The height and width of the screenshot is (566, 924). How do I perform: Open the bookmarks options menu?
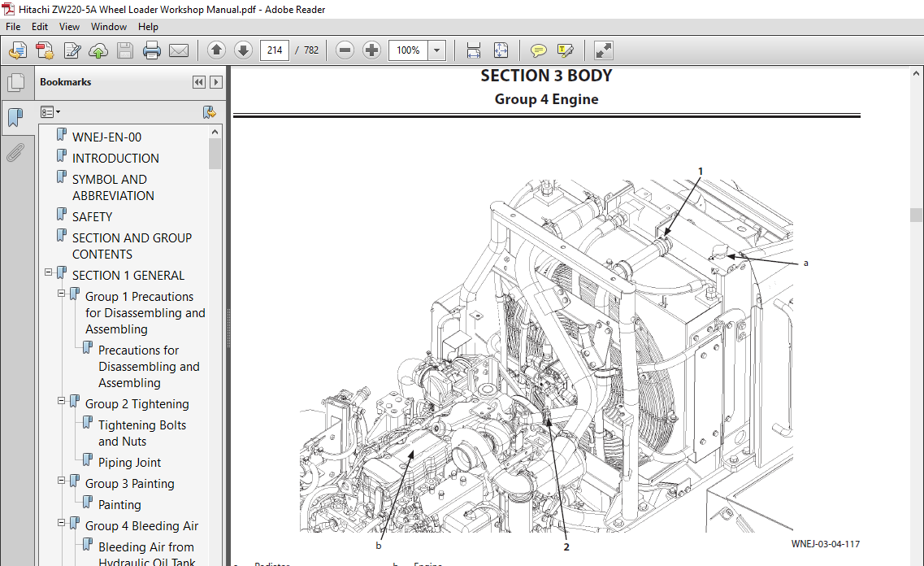(x=50, y=112)
